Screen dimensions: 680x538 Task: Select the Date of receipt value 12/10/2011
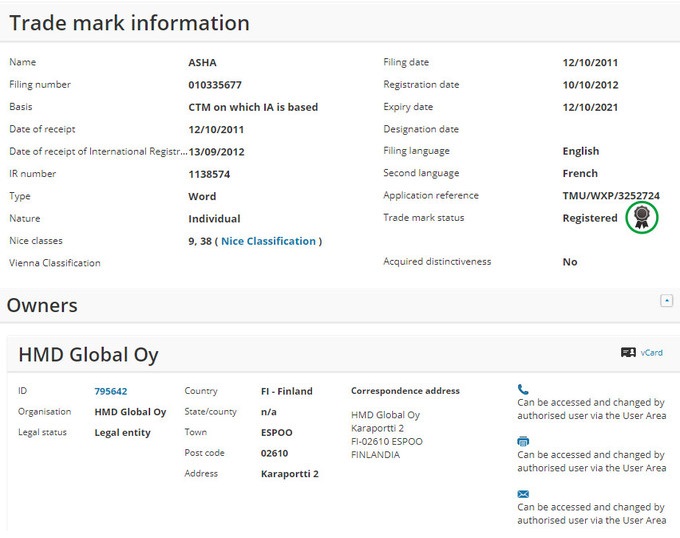click(x=216, y=129)
